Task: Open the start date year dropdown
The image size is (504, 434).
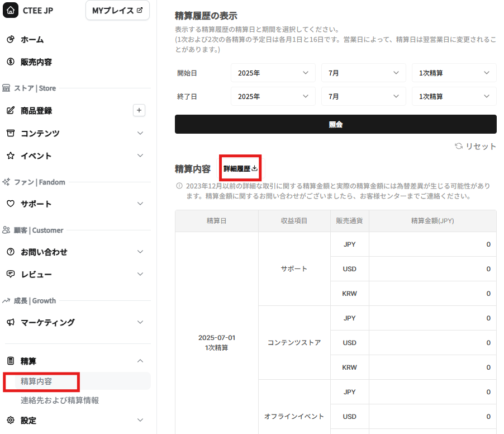Action: (x=273, y=73)
